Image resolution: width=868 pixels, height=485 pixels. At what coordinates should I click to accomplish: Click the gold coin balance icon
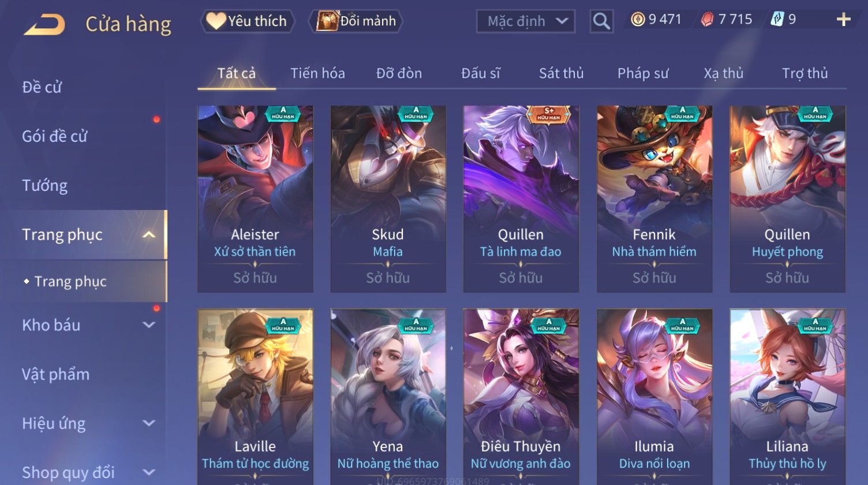637,20
